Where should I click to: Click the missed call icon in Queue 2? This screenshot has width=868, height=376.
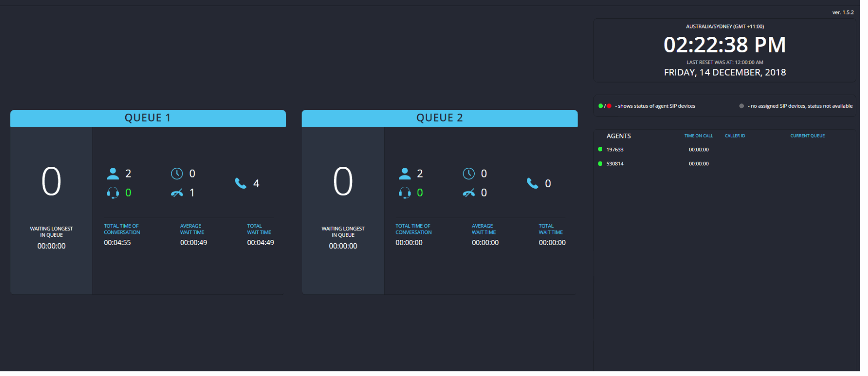coord(469,193)
